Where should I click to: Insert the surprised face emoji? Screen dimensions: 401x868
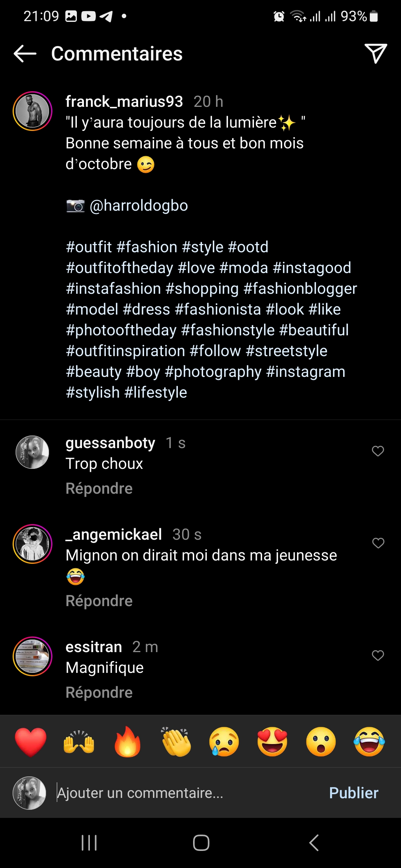(321, 742)
